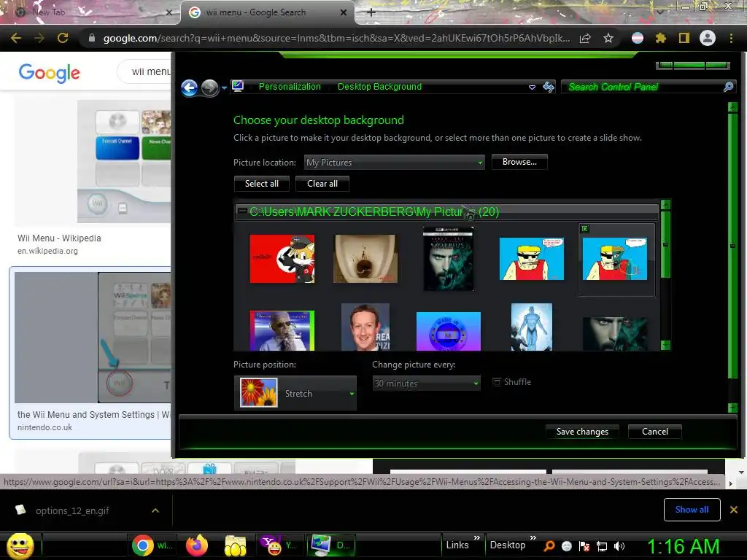Screen dimensions: 747x560
Task: Open the Picture position Stretch dropdown
Action: coord(295,393)
